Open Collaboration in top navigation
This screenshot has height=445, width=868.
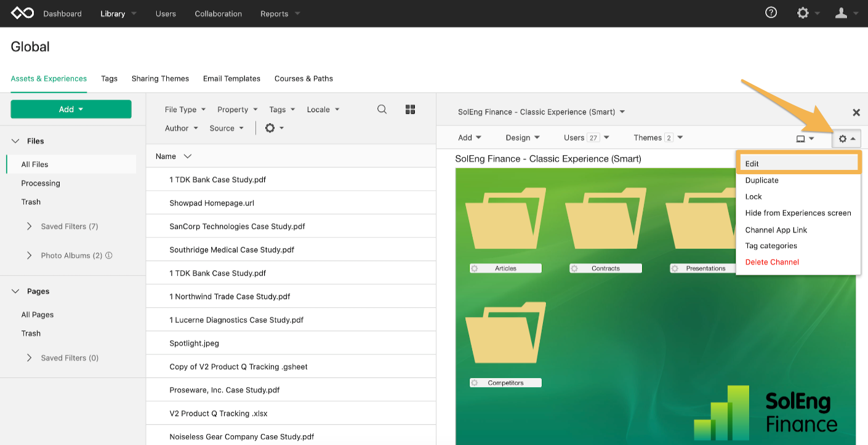218,14
